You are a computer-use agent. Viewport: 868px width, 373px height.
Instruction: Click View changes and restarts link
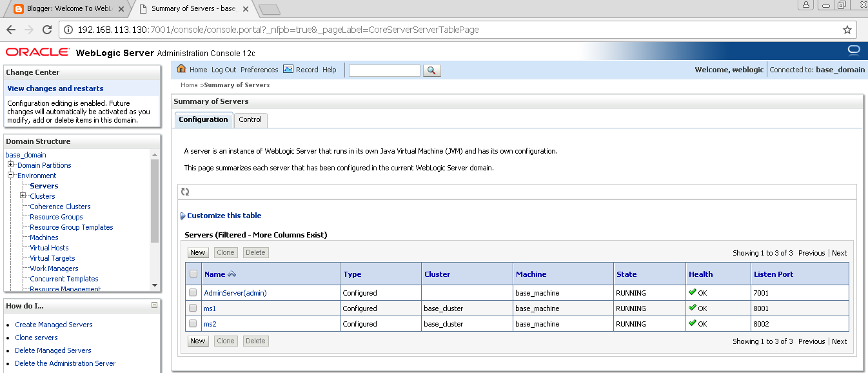pyautogui.click(x=55, y=88)
